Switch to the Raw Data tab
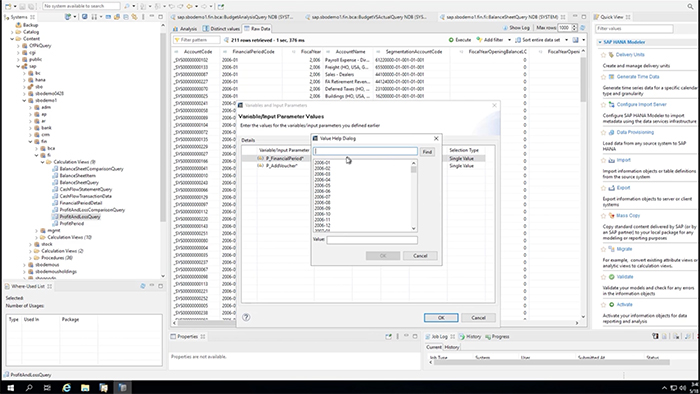This screenshot has height=394, width=700. point(257,29)
